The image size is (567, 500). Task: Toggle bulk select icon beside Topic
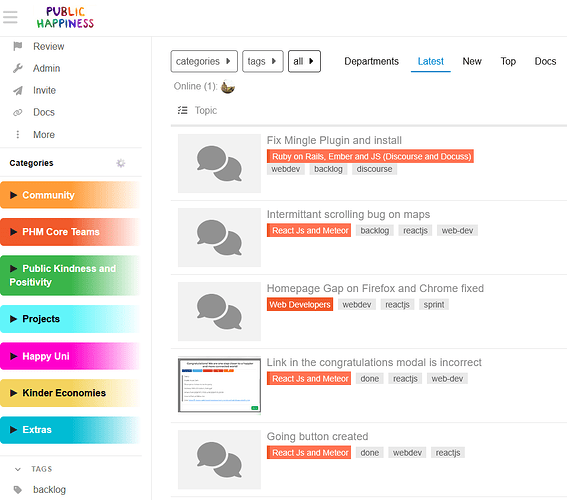183,110
